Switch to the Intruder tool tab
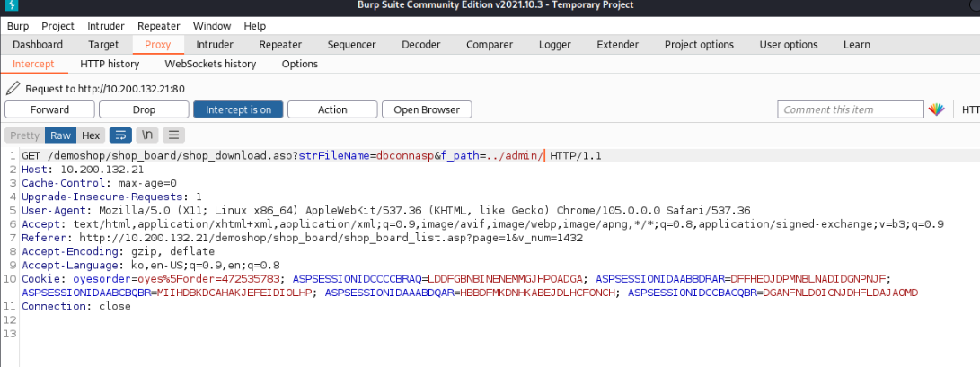Image resolution: width=980 pixels, height=367 pixels. click(215, 45)
